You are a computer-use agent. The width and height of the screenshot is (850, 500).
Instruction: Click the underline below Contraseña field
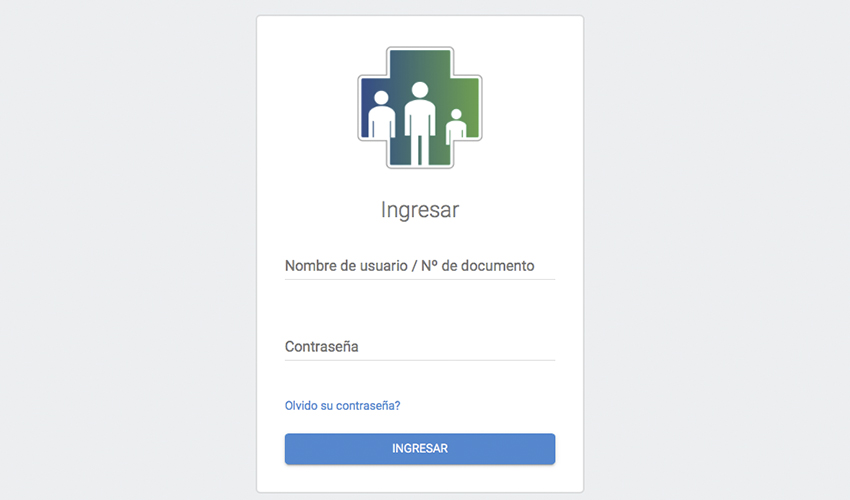coord(420,360)
